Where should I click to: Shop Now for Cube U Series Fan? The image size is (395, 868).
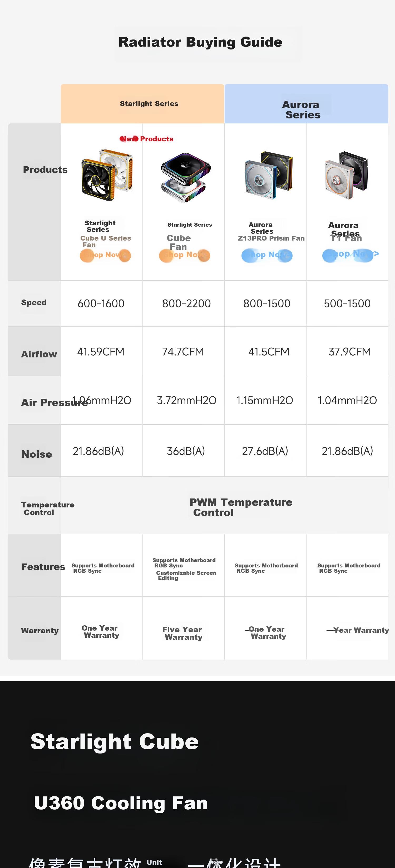(105, 255)
